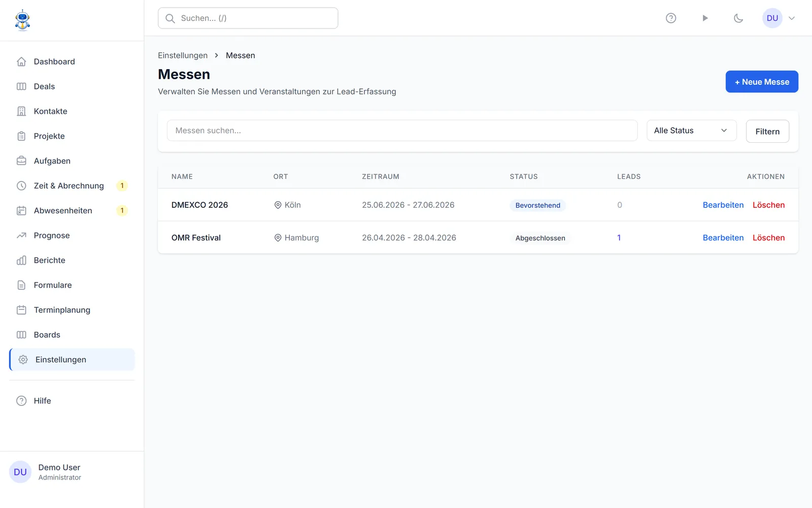Viewport: 812px width, 508px height.
Task: Click the DMEXCO 2026 name cell
Action: [x=199, y=205]
